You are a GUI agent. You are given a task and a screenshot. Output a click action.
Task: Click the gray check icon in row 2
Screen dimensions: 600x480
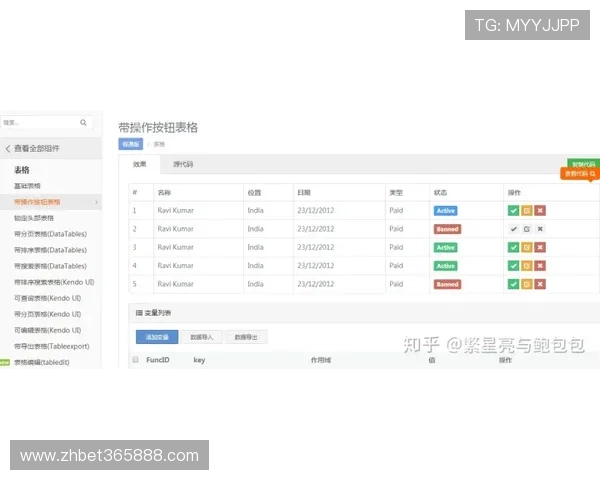click(514, 229)
